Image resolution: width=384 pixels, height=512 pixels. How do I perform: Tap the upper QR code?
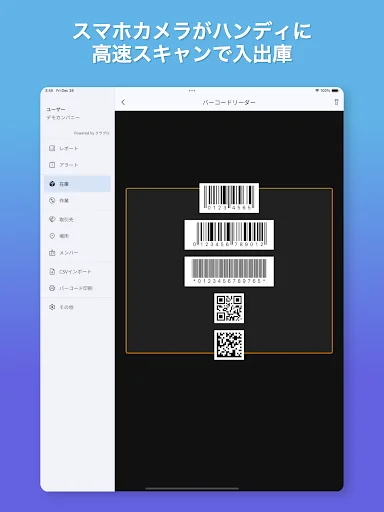(x=229, y=308)
